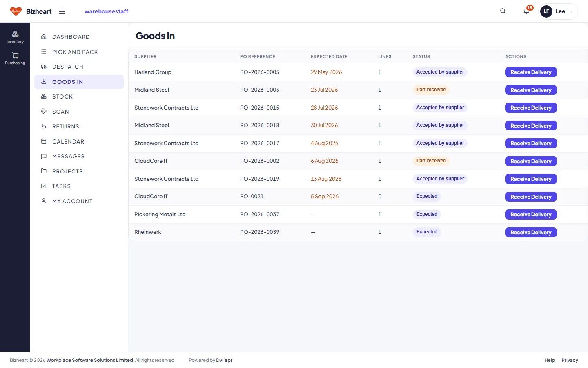The height and width of the screenshot is (368, 588).
Task: Receive delivery for CloudCore IT PO-2026-0002
Action: click(x=531, y=161)
